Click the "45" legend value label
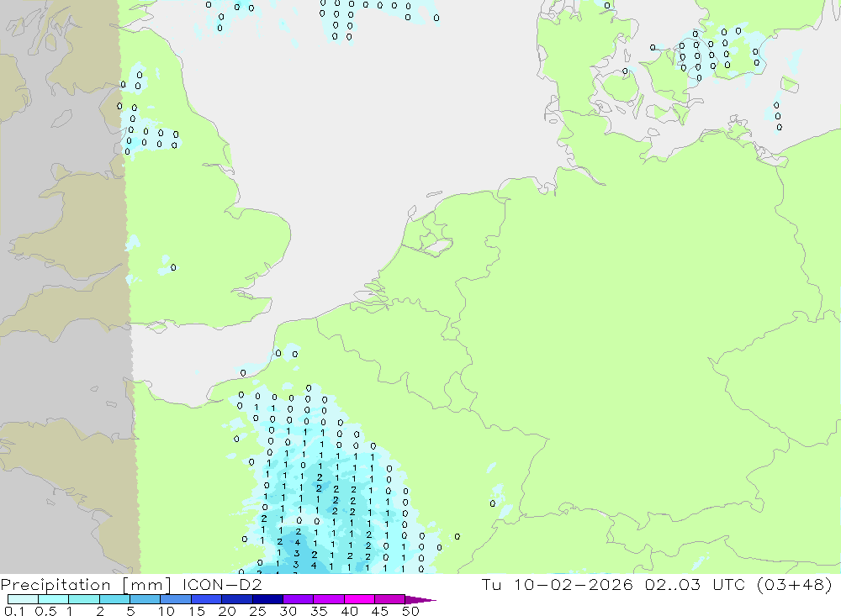 click(380, 611)
